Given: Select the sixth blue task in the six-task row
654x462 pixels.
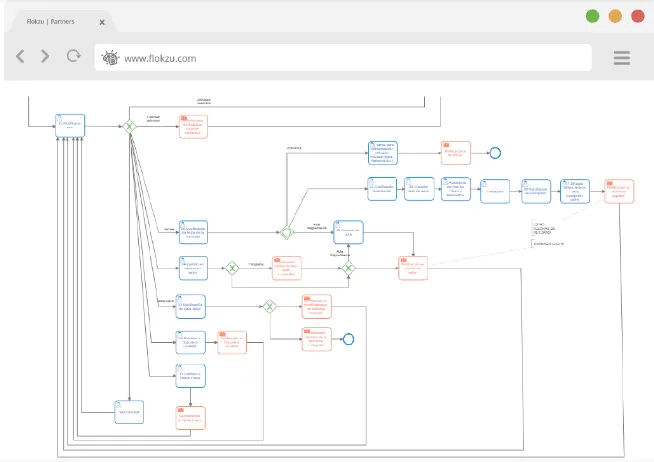Looking at the screenshot, I should point(575,191).
